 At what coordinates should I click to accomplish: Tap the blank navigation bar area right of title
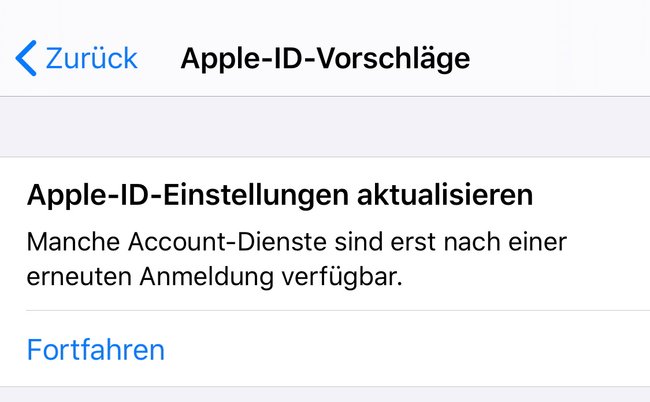coord(560,58)
